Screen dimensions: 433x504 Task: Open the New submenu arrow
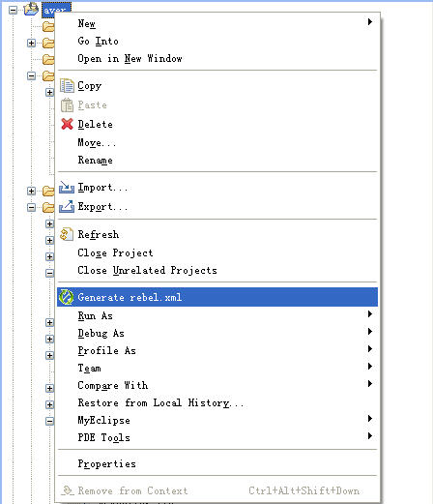coord(370,22)
